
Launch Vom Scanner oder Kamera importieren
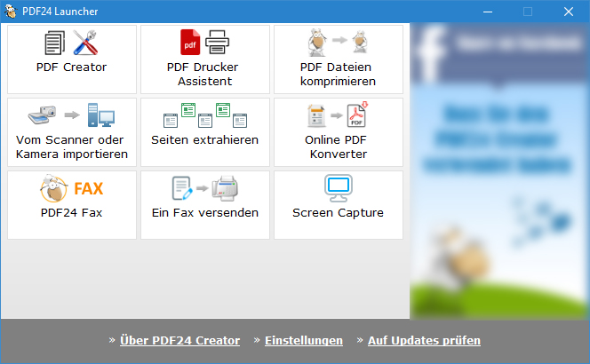[x=72, y=146]
